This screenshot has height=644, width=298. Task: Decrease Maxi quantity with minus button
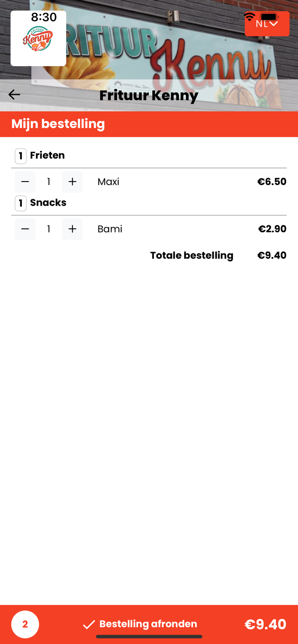25,182
